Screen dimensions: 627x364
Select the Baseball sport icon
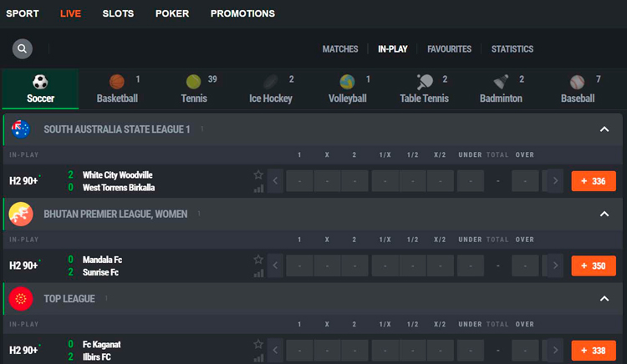pyautogui.click(x=578, y=83)
